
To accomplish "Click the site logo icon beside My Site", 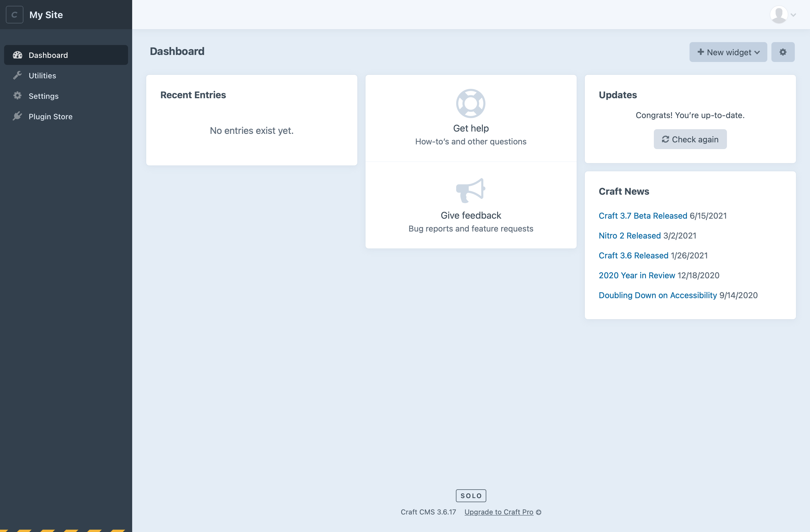I will (x=15, y=15).
